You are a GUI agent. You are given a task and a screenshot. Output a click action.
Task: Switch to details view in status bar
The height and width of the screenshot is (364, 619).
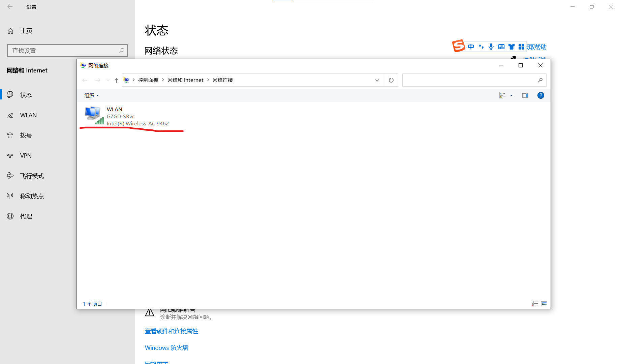click(534, 303)
